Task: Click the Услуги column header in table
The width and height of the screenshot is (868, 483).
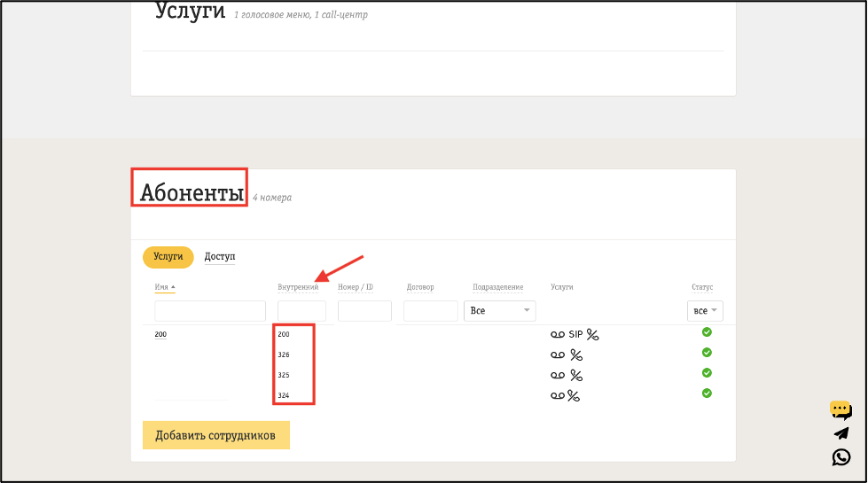Action: [562, 287]
